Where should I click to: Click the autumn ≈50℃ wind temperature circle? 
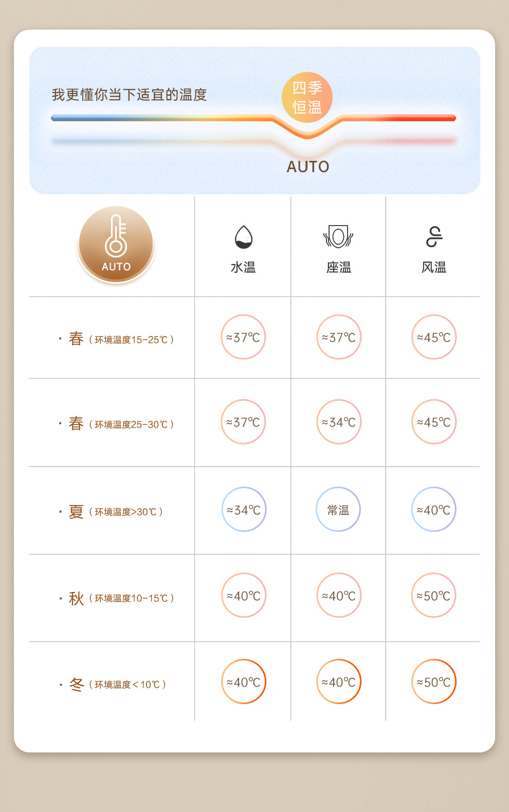tap(434, 596)
